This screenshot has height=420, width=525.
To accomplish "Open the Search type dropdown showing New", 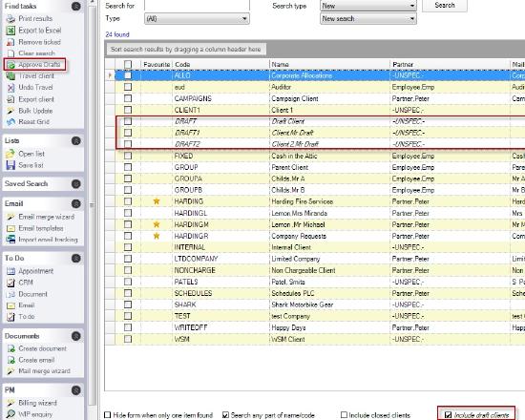I will [368, 6].
